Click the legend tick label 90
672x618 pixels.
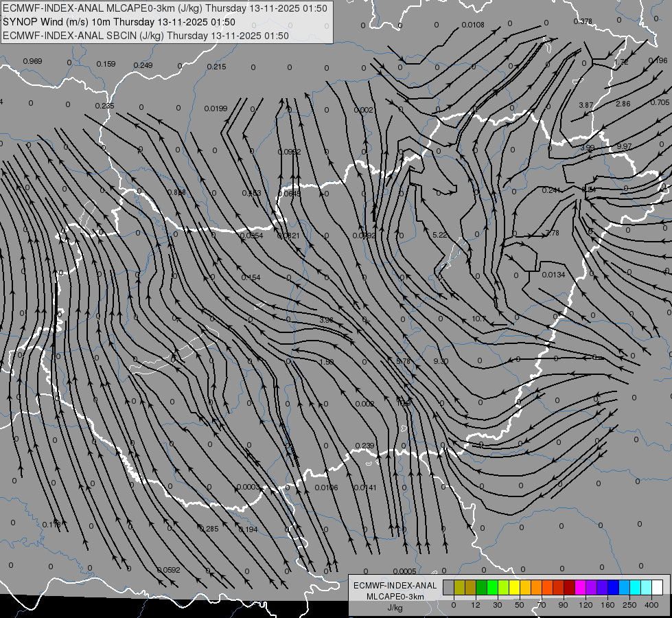point(563,605)
